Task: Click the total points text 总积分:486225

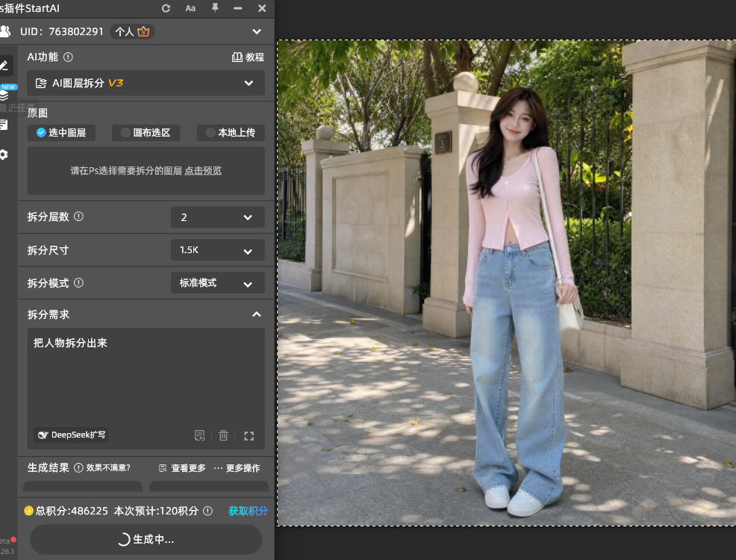Action: (72, 511)
